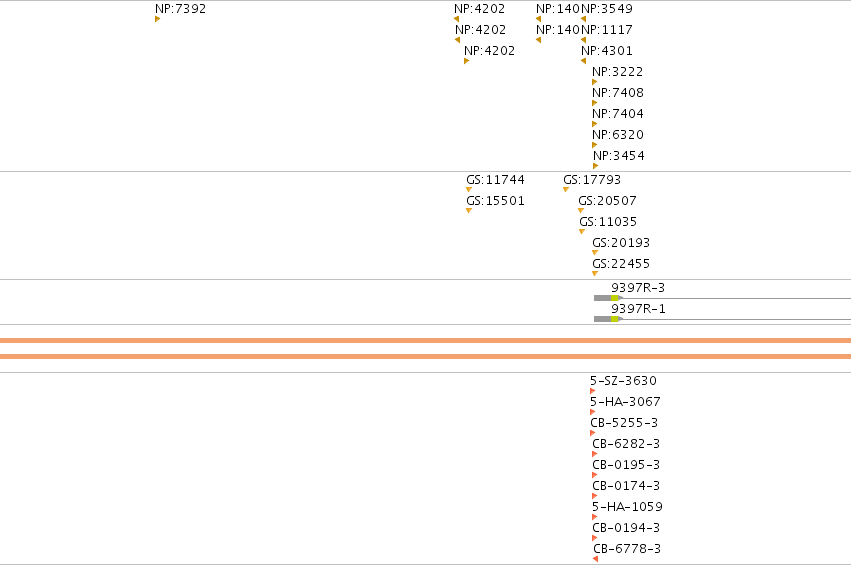851x565 pixels.
Task: Click the triangle marker for NP:6320
Action: pyautogui.click(x=594, y=145)
